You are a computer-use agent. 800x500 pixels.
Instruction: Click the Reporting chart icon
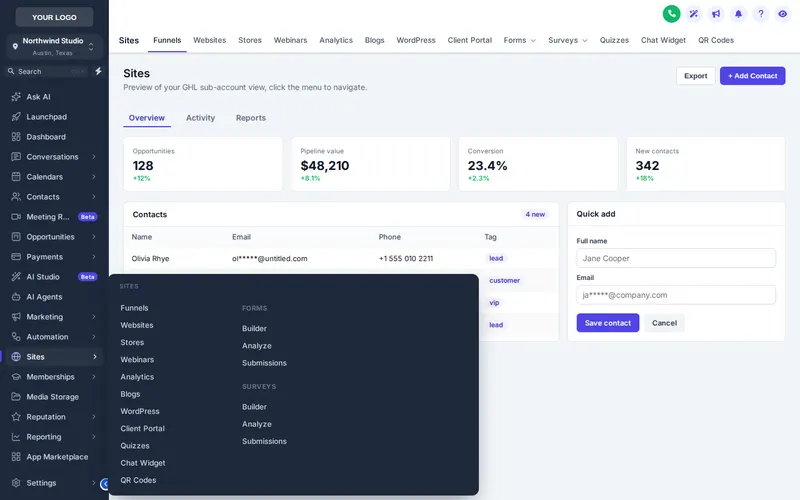[x=16, y=437]
